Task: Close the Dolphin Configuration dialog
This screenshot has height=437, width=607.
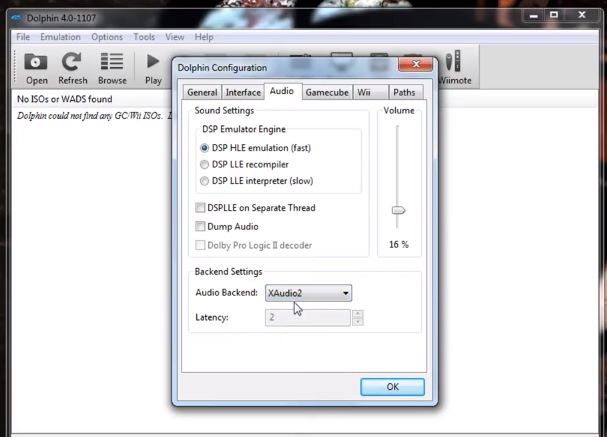Action: coord(415,64)
